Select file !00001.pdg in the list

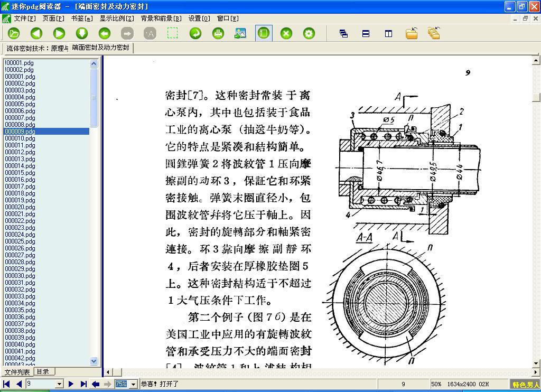(20, 63)
